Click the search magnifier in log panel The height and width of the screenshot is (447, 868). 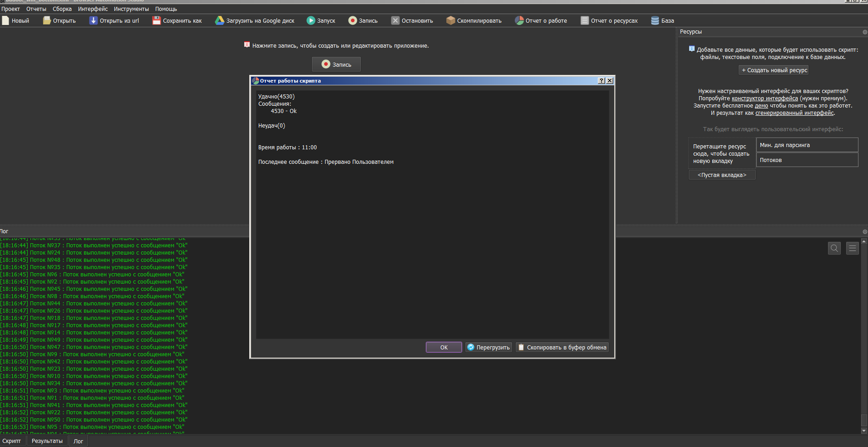point(834,248)
